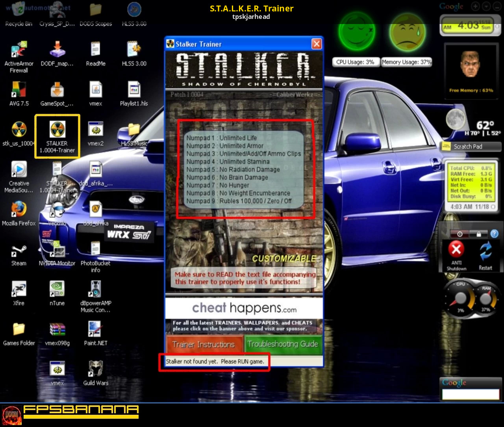Launch the Ventrilo shortcut
This screenshot has width=504, height=427.
coord(57,213)
